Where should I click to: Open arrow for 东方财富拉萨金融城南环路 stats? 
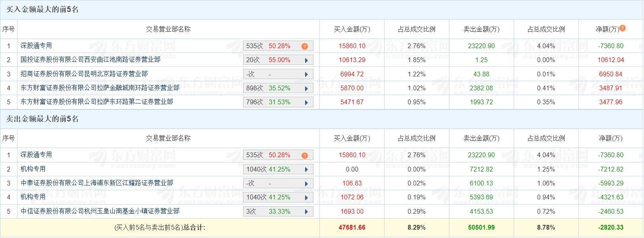click(306, 88)
